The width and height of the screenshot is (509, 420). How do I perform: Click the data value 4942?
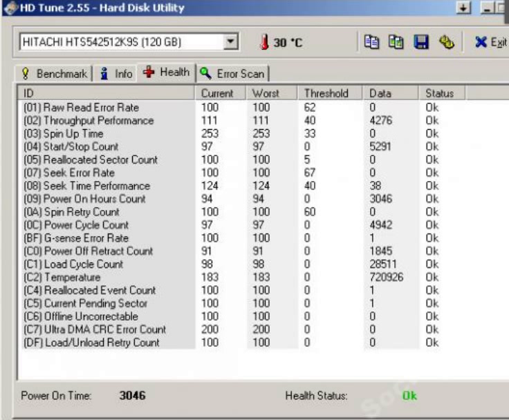pos(381,225)
